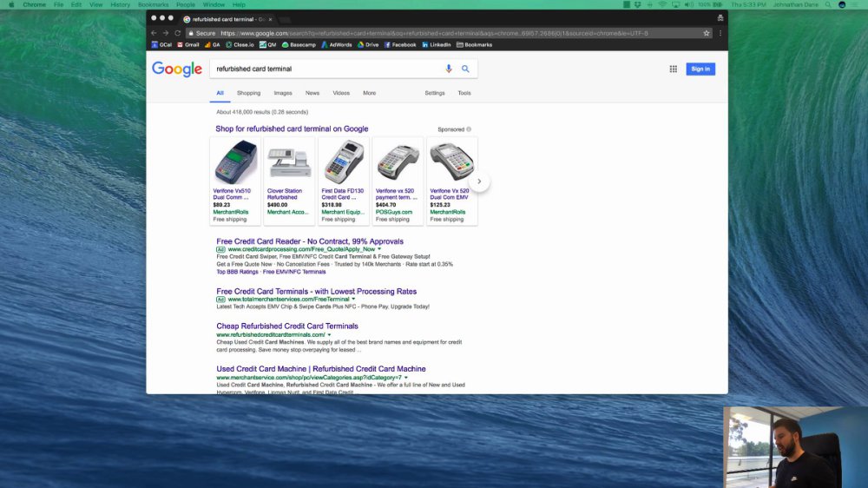Screen dimensions: 868x488
Task: Click the Wi-Fi status icon
Action: pyautogui.click(x=662, y=4)
